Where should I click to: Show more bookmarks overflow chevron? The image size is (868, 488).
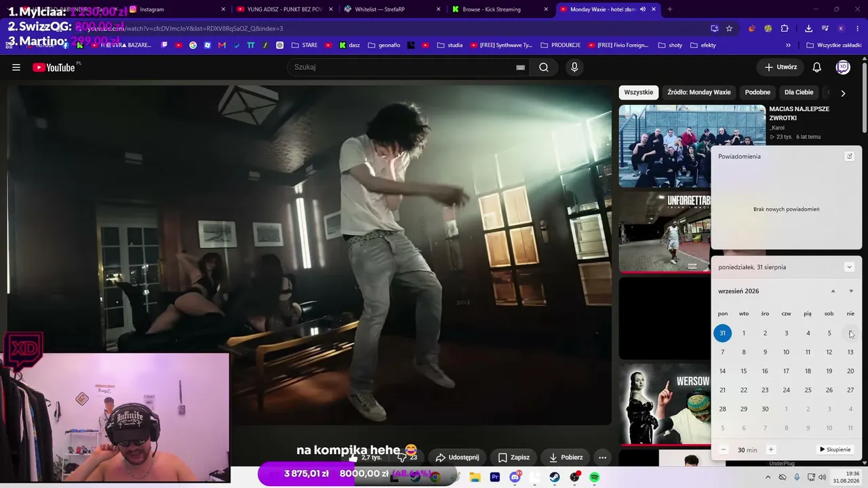coord(788,45)
